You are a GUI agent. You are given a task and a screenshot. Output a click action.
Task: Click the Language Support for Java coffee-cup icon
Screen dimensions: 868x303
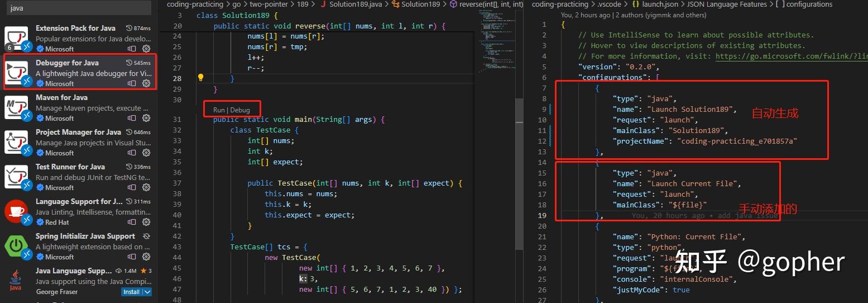click(16, 211)
